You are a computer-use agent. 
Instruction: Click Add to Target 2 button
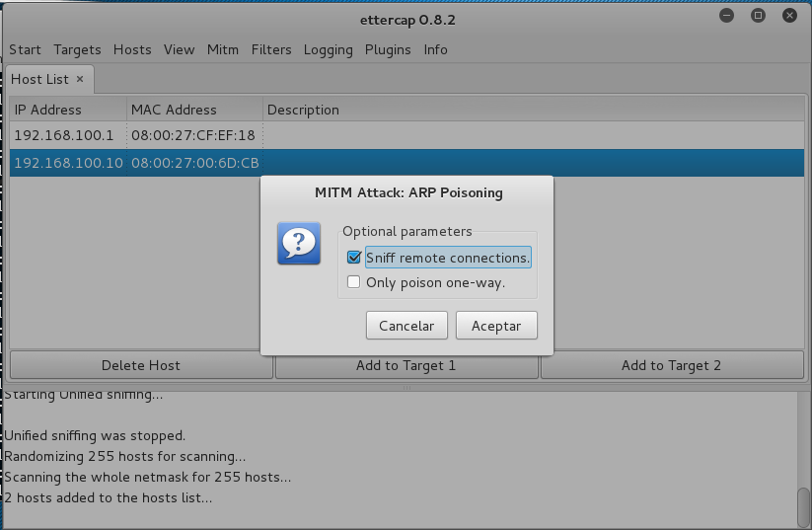(x=672, y=365)
